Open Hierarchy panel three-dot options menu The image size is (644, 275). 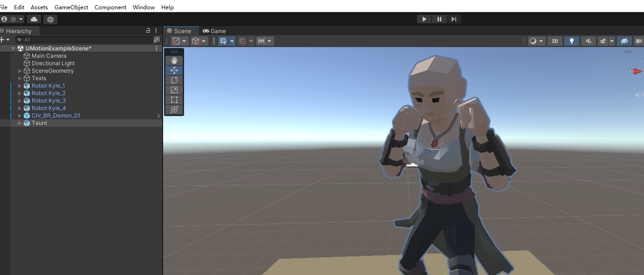tap(156, 31)
